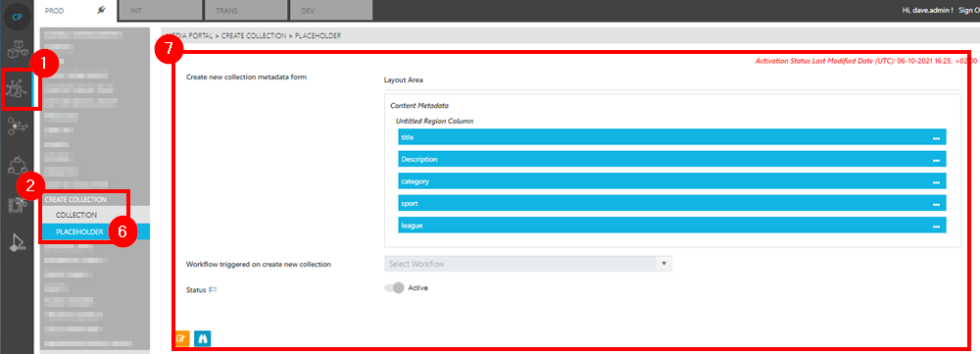Switch to the DEV environment tab

tap(331, 11)
